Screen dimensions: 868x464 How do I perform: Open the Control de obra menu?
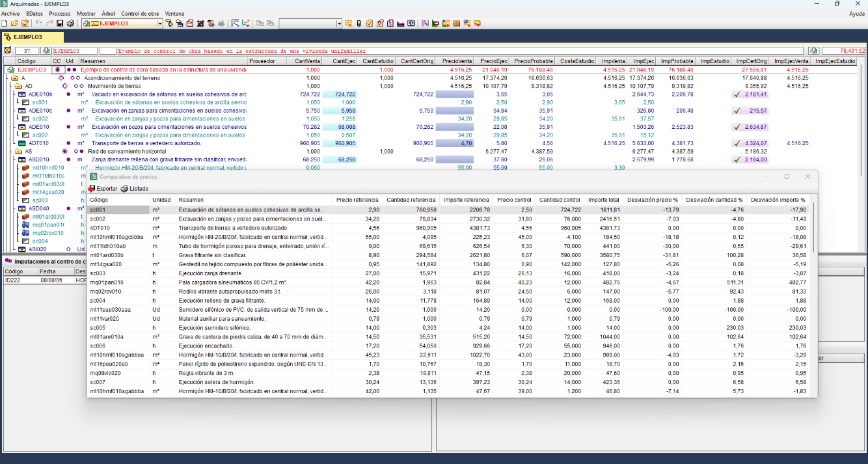(x=140, y=13)
